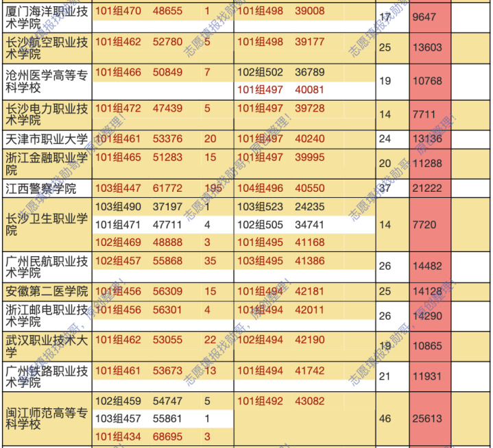
Task: Click the 104组496 group cell
Action: (x=260, y=188)
